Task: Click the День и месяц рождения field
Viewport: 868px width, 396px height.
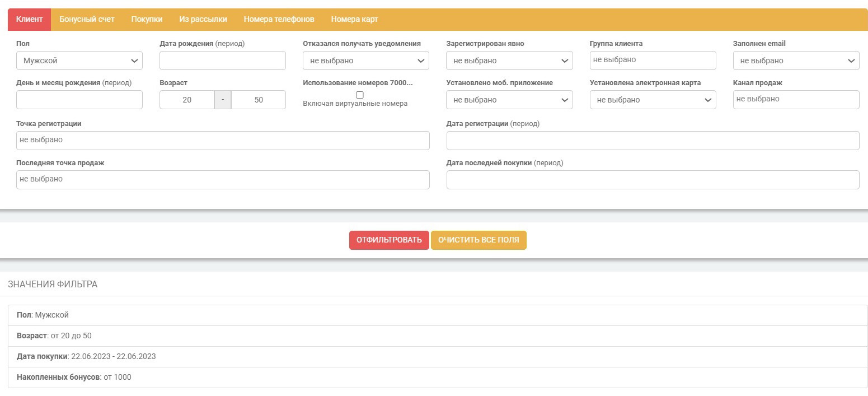Action: point(79,100)
